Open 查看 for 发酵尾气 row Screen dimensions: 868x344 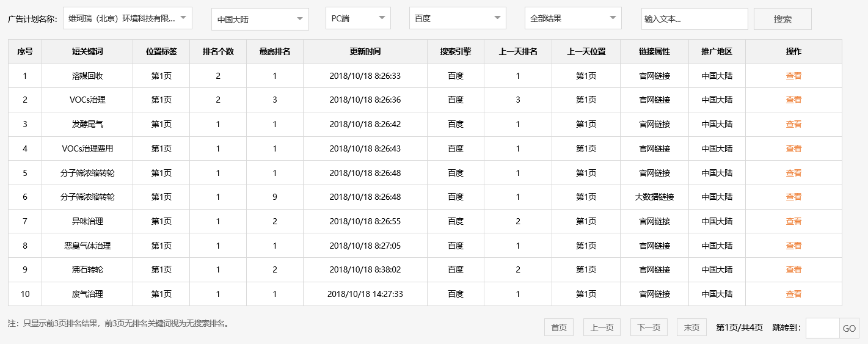tap(793, 124)
